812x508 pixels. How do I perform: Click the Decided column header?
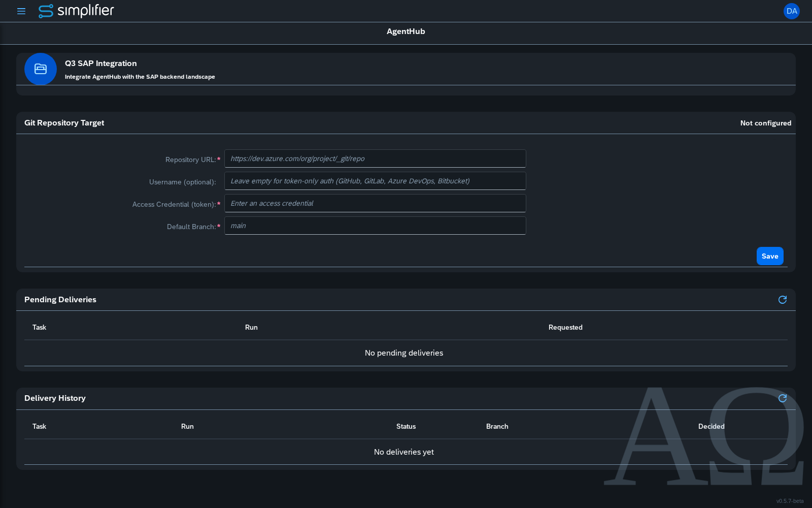(x=712, y=427)
